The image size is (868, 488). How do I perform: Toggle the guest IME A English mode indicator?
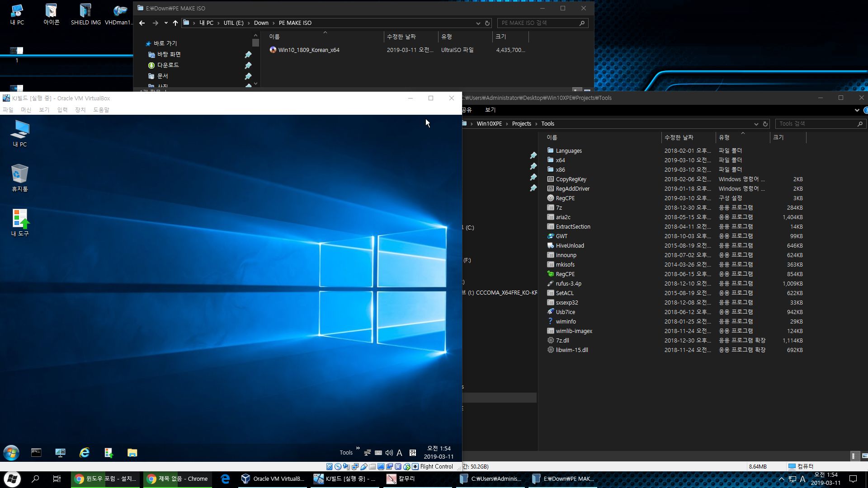(399, 452)
